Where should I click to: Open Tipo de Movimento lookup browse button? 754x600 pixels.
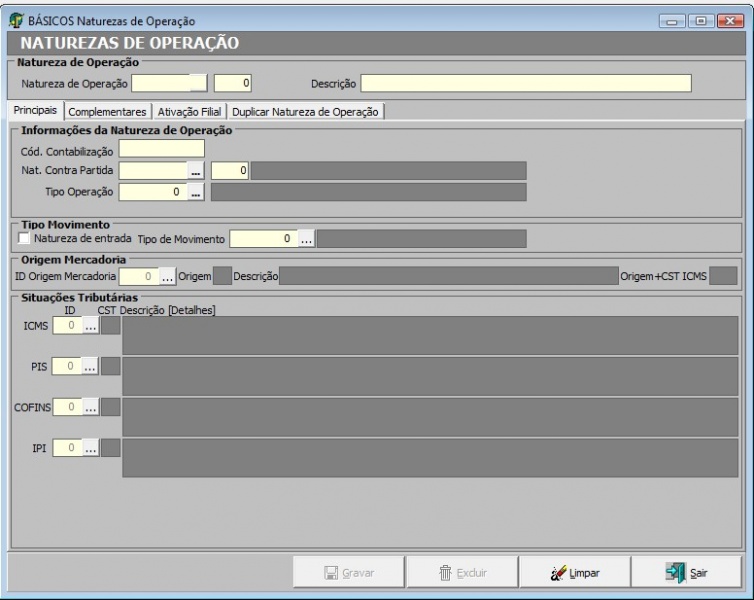pos(307,239)
